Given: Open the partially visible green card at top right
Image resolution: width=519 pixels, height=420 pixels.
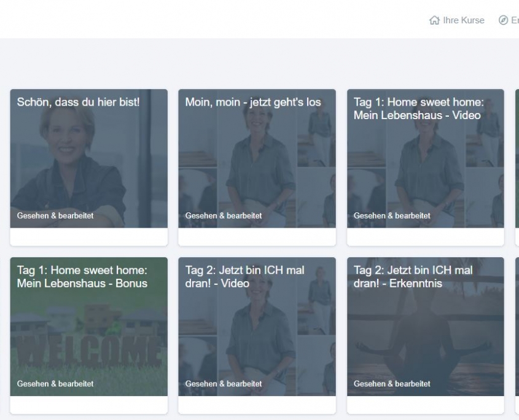Looking at the screenshot, I should pos(517,160).
